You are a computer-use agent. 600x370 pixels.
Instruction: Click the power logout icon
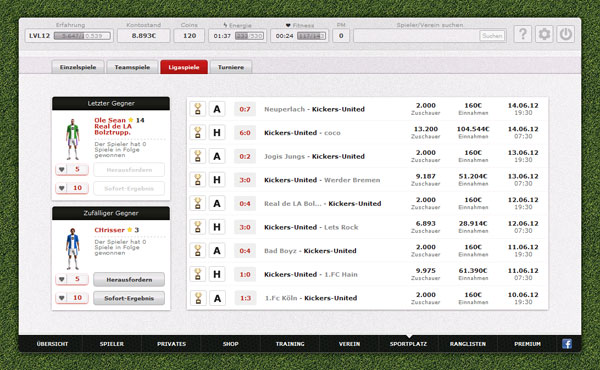565,34
